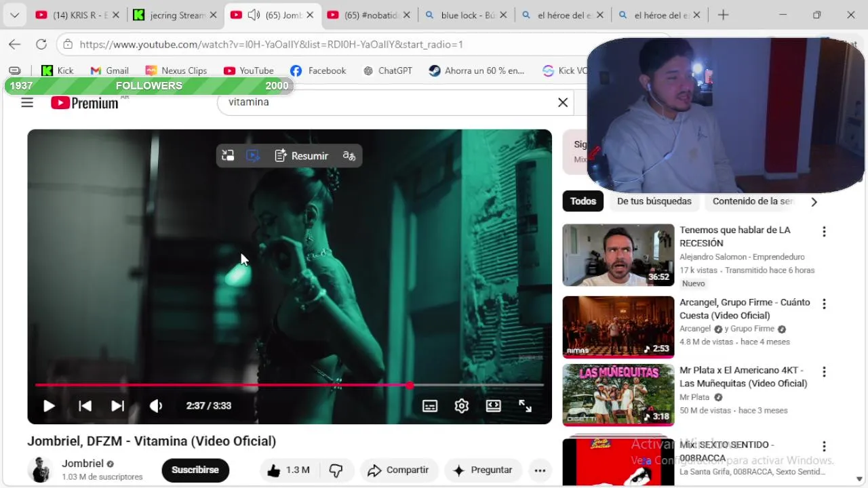The height and width of the screenshot is (488, 868).
Task: Open options for Las Muñequitas video
Action: click(824, 372)
